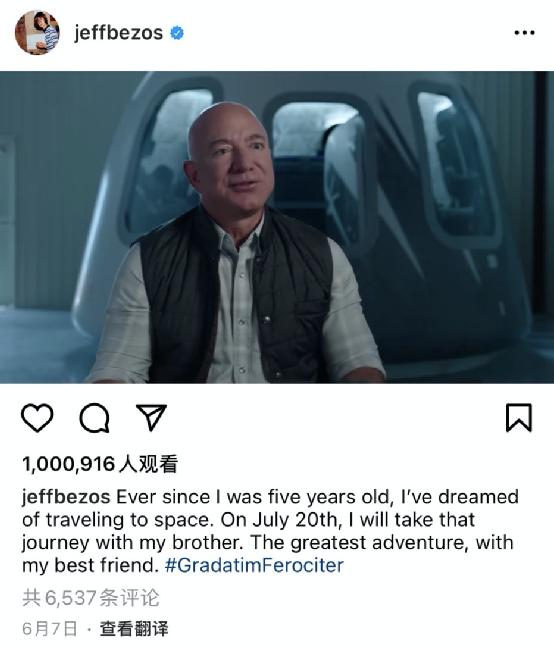
Task: Open the #GradatimFerociter hashtag
Action: (x=254, y=565)
